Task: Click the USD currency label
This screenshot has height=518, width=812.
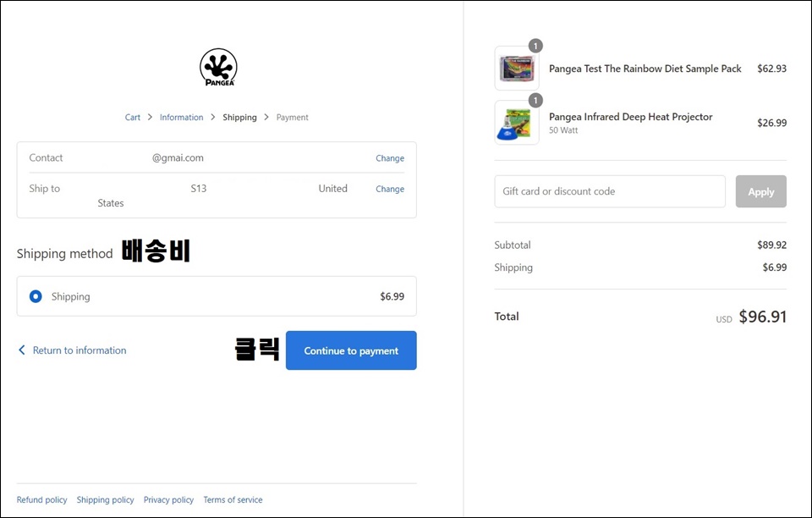Action: (x=724, y=320)
